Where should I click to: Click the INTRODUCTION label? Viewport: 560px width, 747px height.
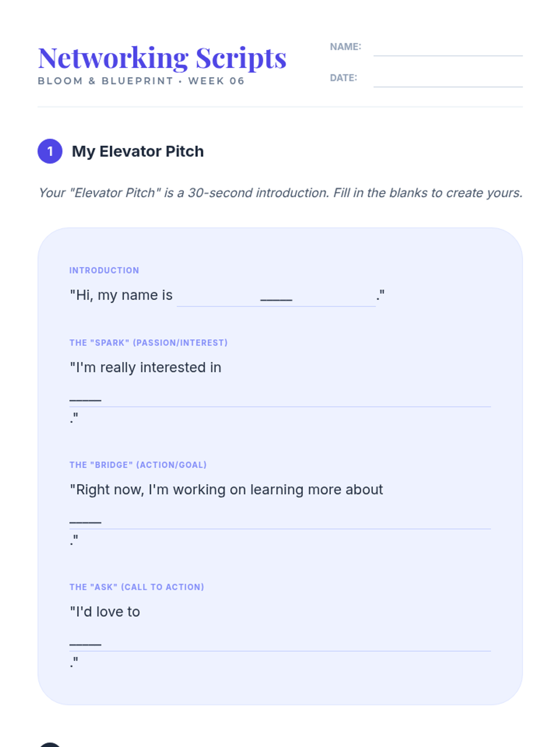104,270
